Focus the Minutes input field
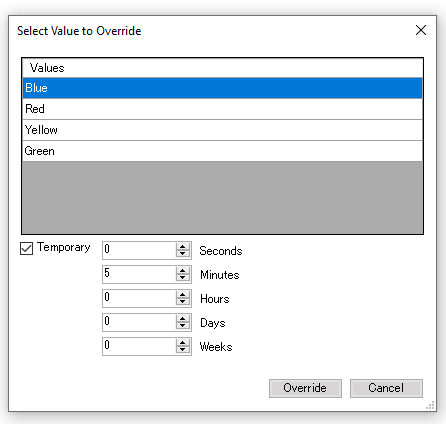This screenshot has height=424, width=446. coord(139,274)
